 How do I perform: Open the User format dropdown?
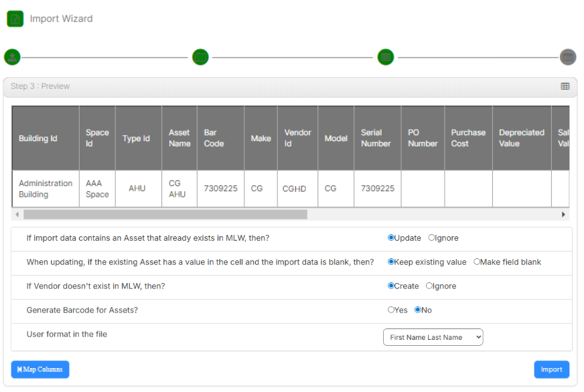tap(433, 338)
